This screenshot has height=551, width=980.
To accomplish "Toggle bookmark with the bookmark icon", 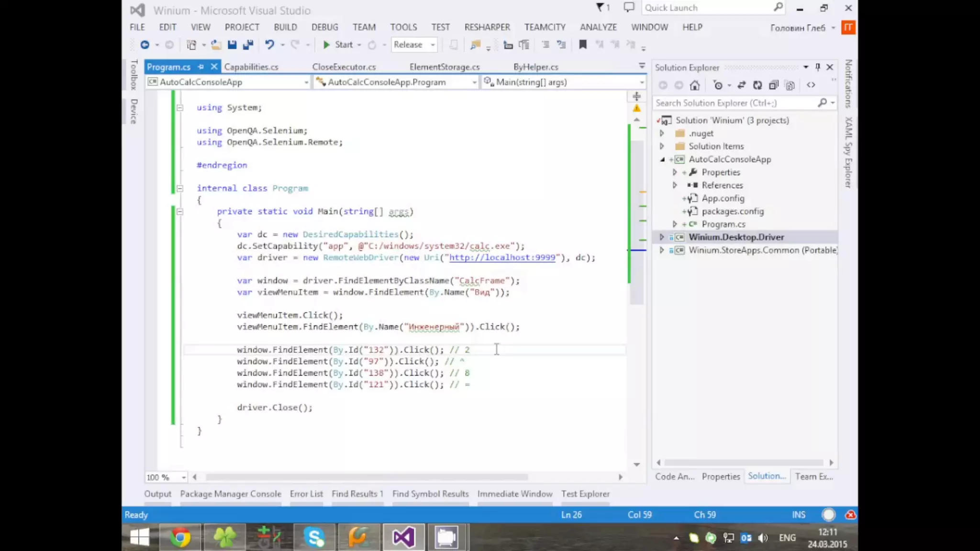I will point(582,44).
